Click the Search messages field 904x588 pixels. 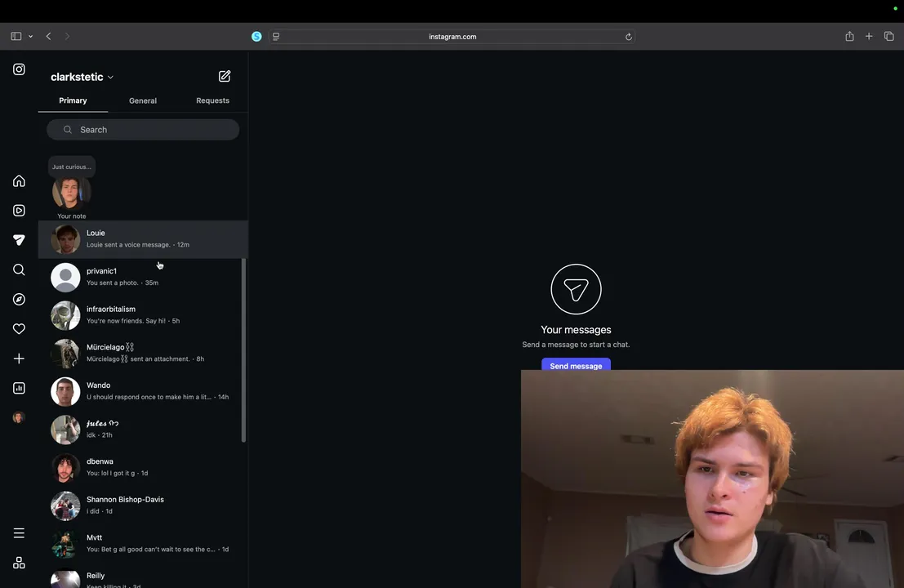143,130
